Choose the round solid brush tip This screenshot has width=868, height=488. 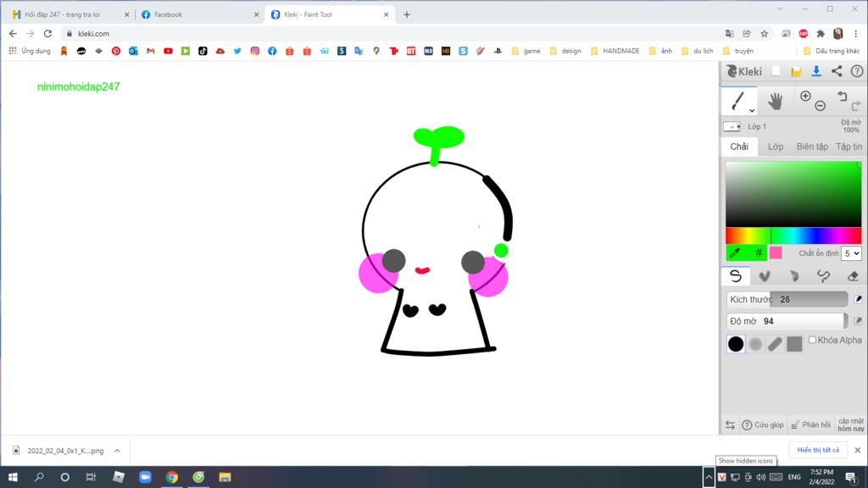pyautogui.click(x=736, y=344)
